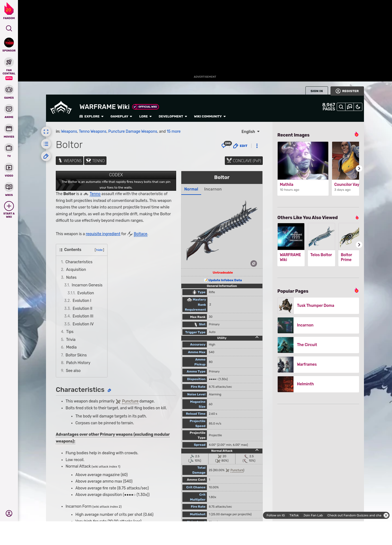Open Fan Central rocket icon
This screenshot has width=392, height=545.
(x=9, y=62)
